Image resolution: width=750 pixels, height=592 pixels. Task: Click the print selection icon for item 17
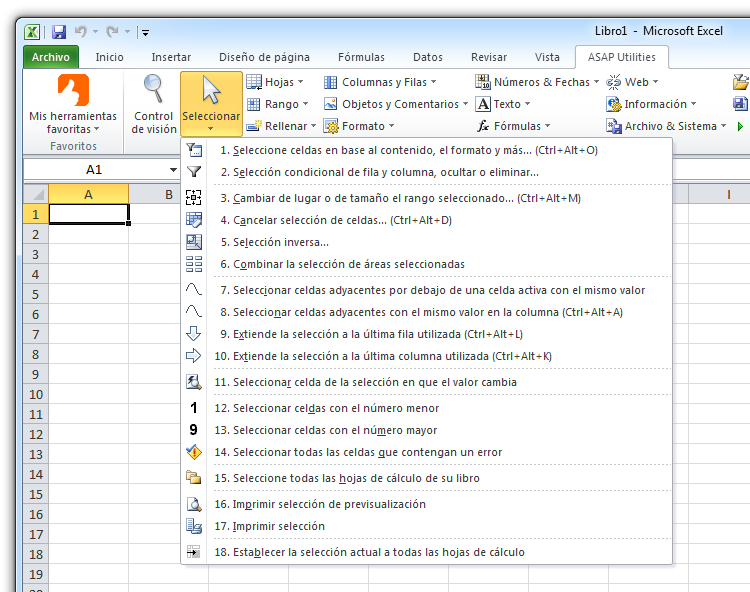point(194,526)
